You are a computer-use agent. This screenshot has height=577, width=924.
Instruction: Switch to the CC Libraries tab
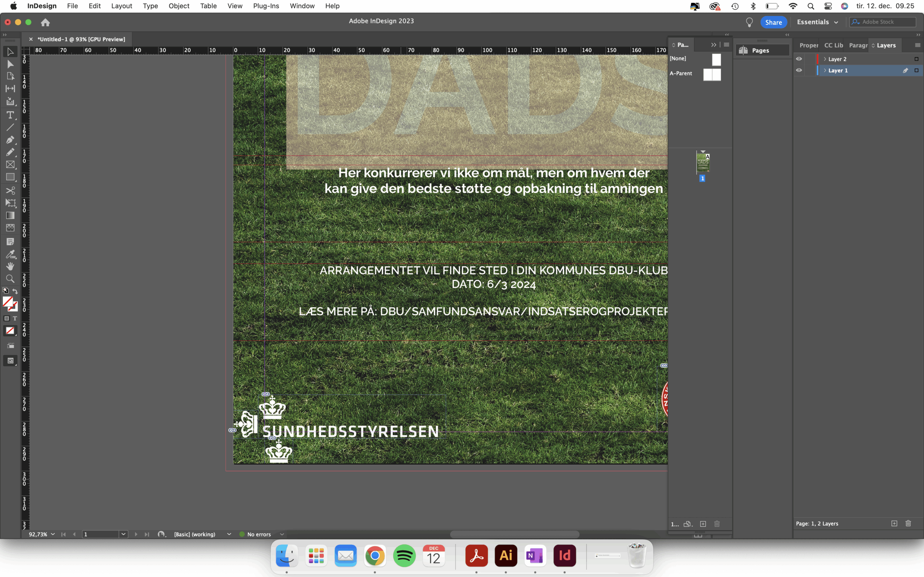tap(833, 45)
